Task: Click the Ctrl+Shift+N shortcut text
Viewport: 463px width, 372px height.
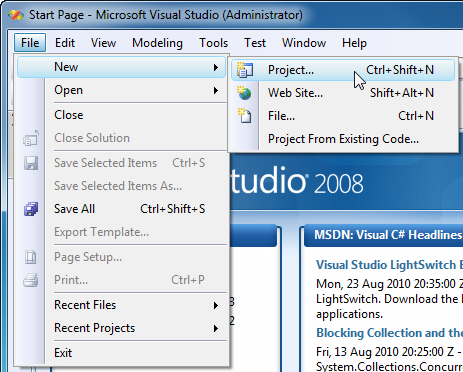Action: pyautogui.click(x=400, y=70)
